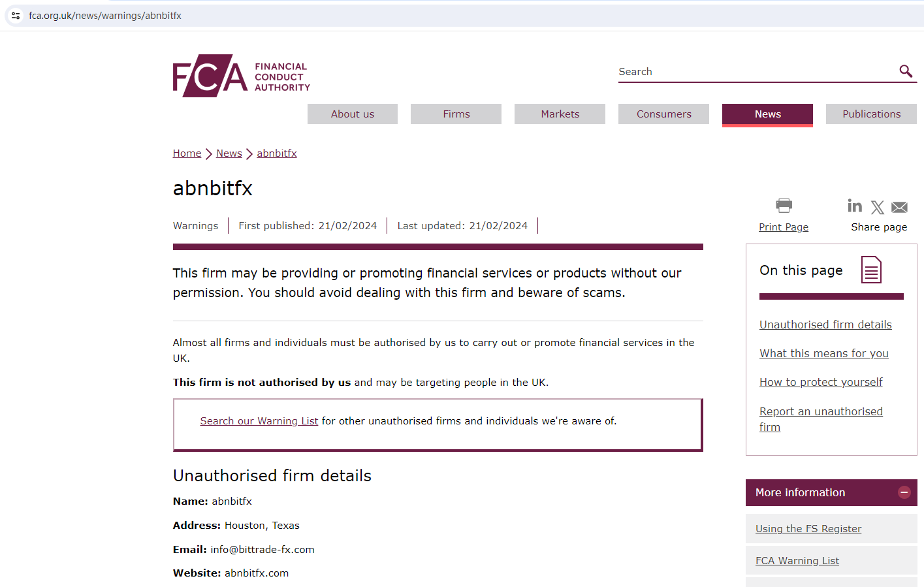The height and width of the screenshot is (587, 924).
Task: Click the Print Page link
Action: pyautogui.click(x=783, y=227)
